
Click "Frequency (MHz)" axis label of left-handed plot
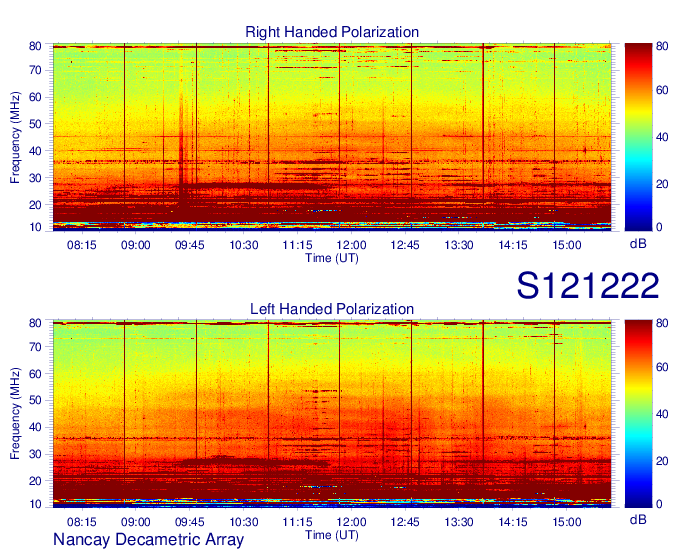(x=15, y=414)
